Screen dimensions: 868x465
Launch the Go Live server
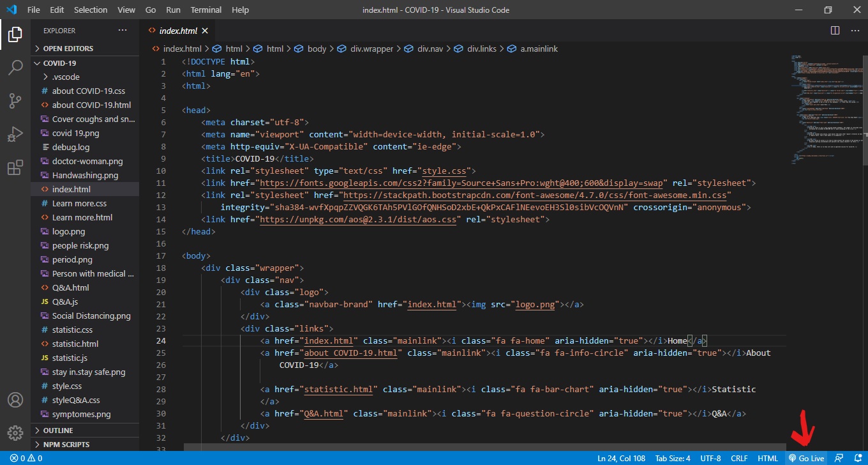point(806,458)
